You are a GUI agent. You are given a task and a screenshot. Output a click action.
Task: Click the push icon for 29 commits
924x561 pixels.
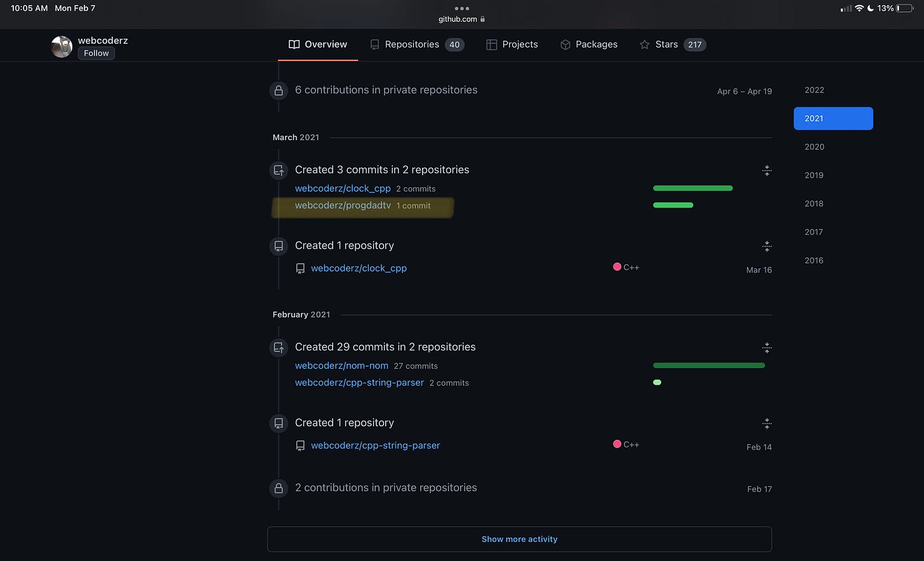[279, 347]
